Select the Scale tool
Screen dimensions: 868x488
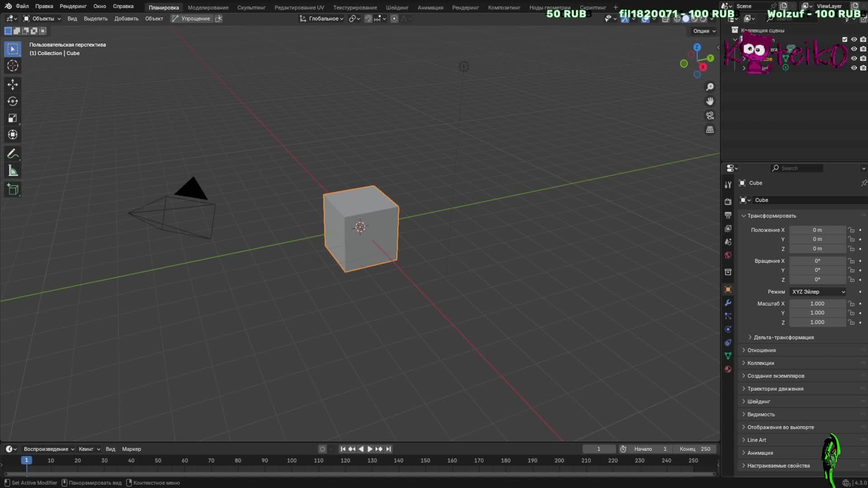coord(13,118)
